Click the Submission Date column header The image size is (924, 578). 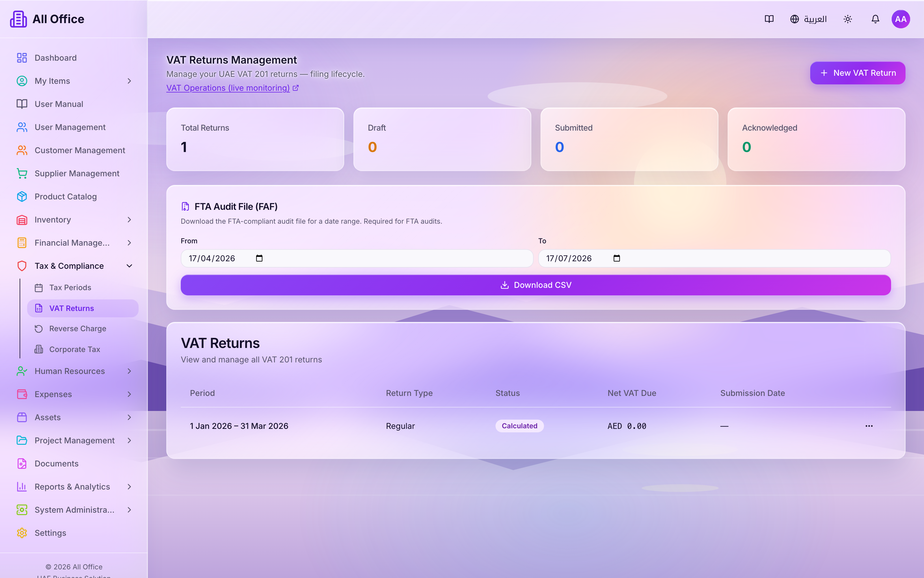tap(752, 393)
